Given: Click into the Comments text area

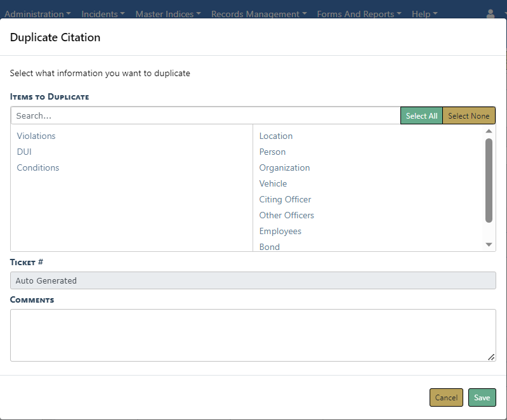Looking at the screenshot, I should pos(253,335).
